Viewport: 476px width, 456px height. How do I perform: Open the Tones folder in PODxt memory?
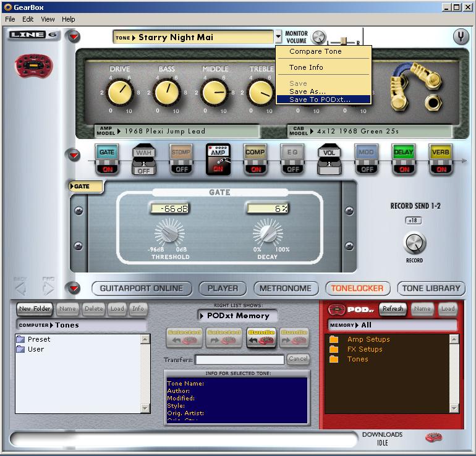pyautogui.click(x=349, y=359)
